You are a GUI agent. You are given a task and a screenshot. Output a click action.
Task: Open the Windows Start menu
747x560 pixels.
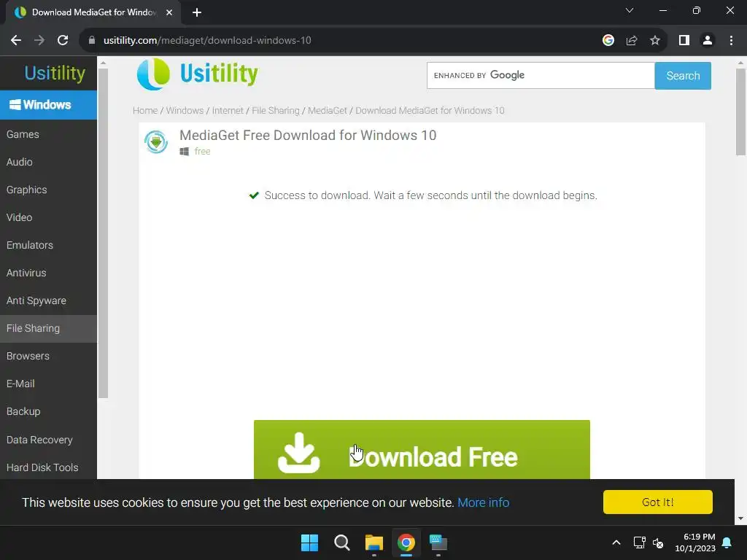click(x=309, y=542)
